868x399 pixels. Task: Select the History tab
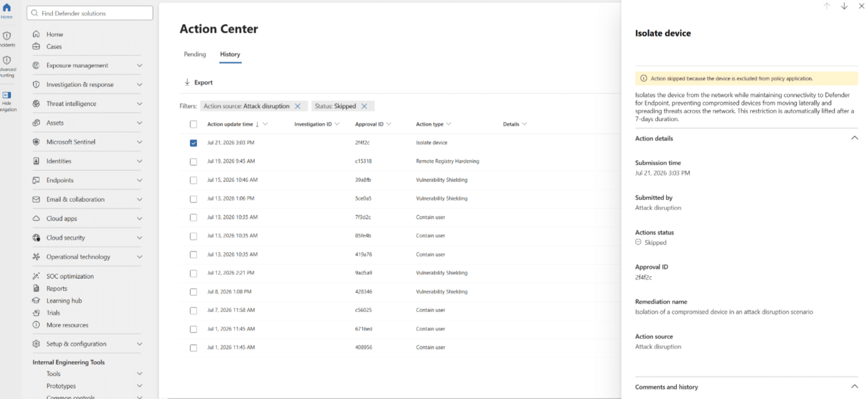pyautogui.click(x=230, y=54)
